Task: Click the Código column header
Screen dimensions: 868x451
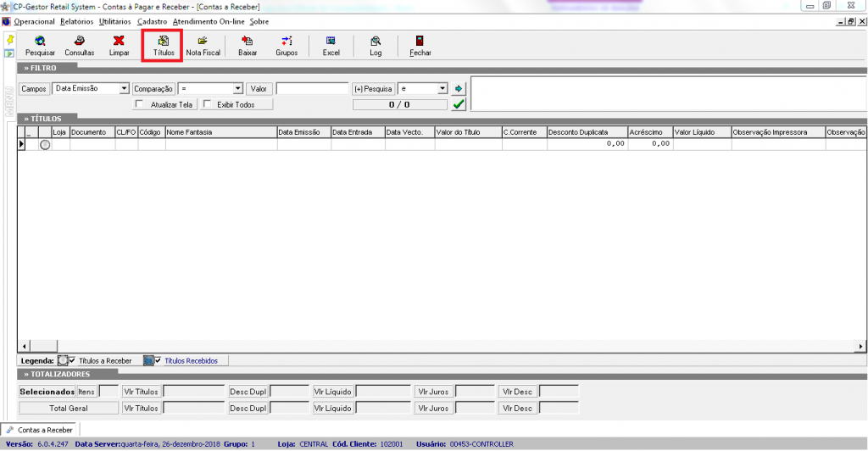Action: pyautogui.click(x=151, y=132)
